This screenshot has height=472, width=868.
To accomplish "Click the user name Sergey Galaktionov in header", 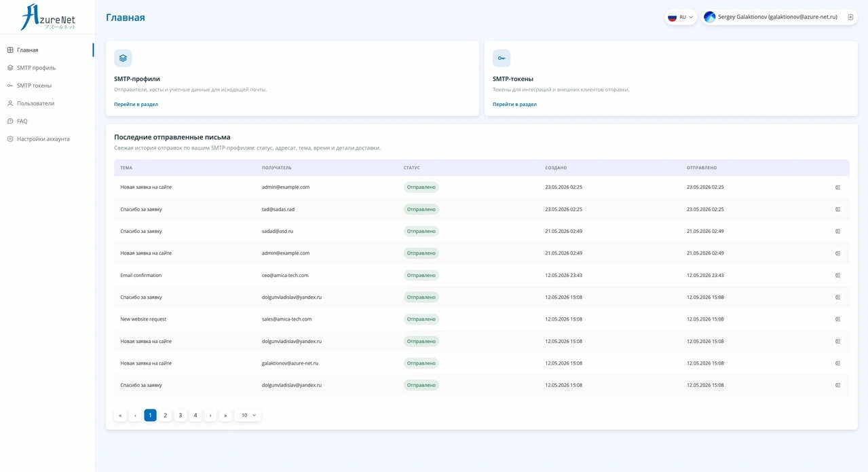I will pos(777,17).
